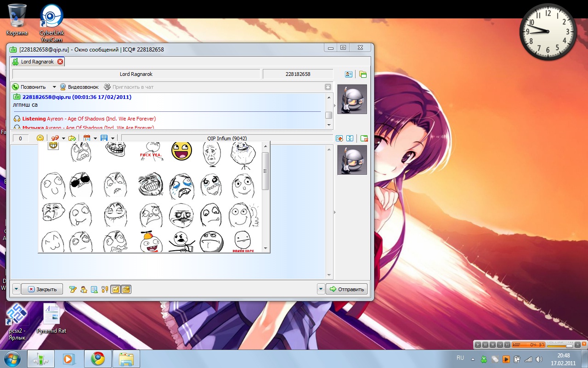
Task: Click the troll face emoticon
Action: click(115, 149)
